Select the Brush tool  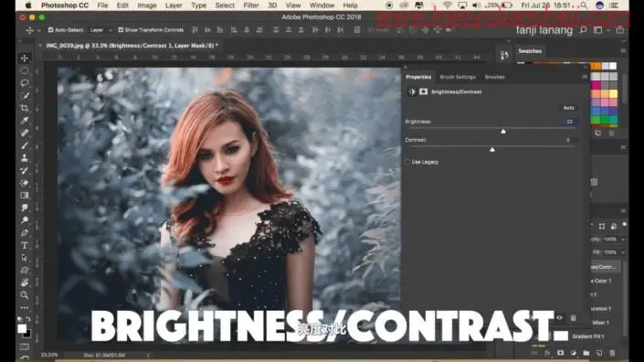point(25,145)
